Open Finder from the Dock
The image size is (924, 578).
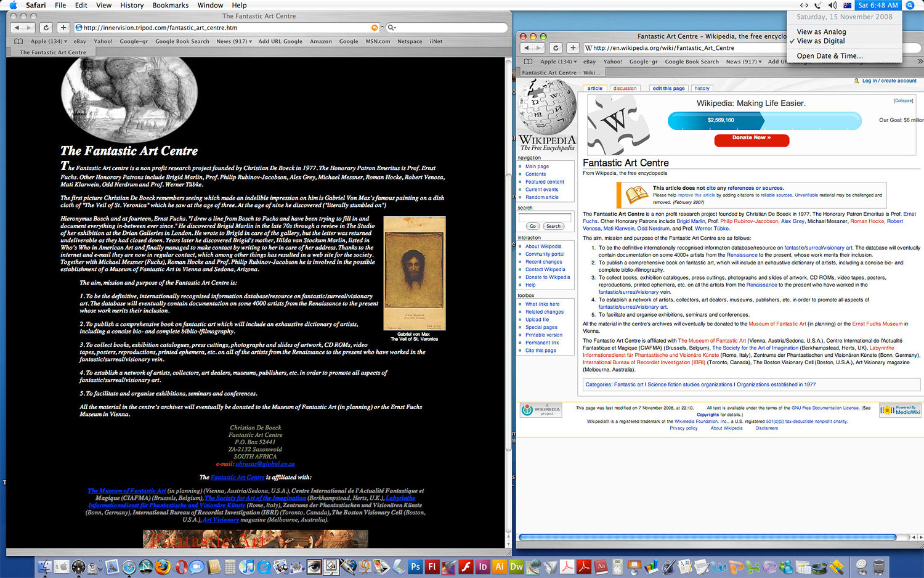pyautogui.click(x=44, y=567)
